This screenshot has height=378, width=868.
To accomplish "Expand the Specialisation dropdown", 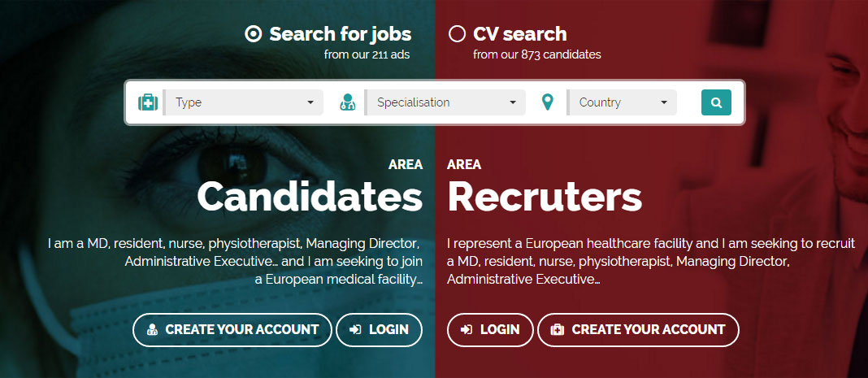I will [445, 102].
